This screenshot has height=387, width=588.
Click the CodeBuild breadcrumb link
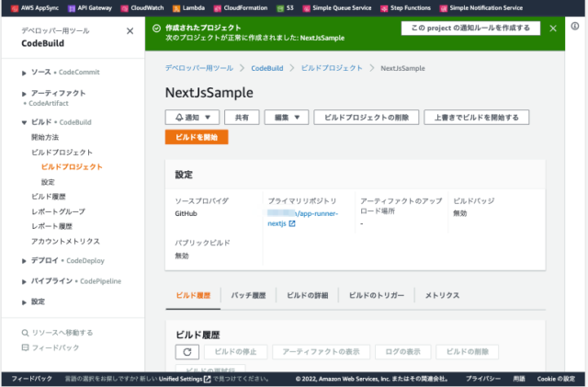tap(267, 68)
